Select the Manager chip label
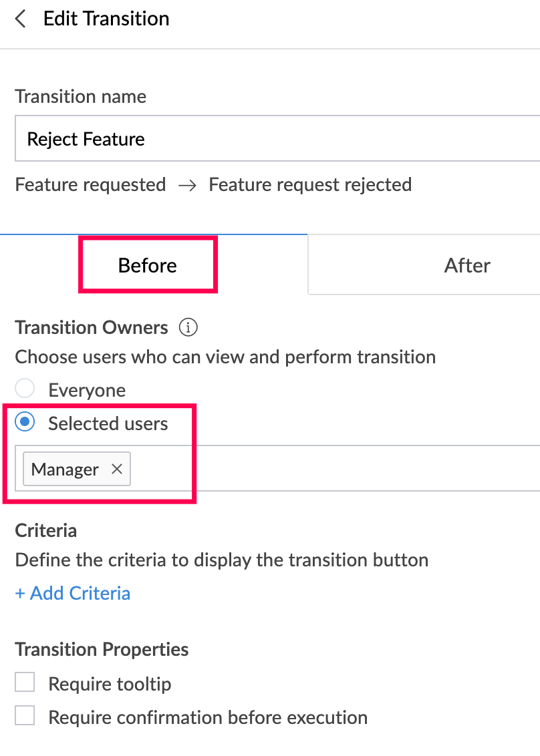 coord(65,469)
